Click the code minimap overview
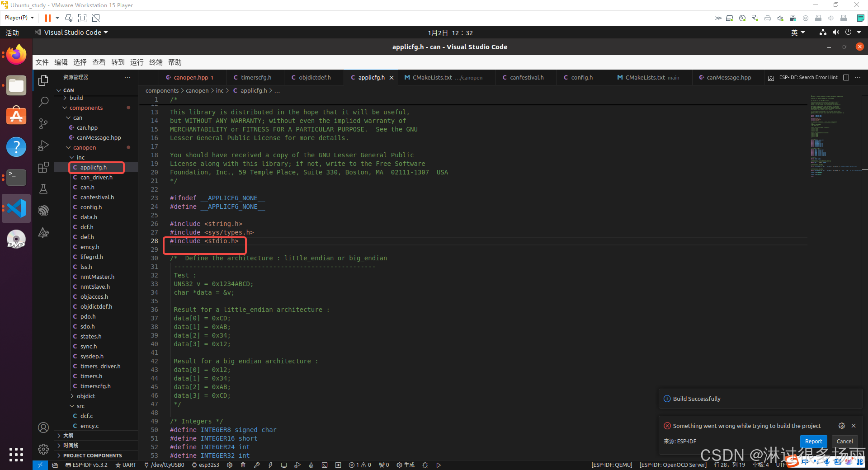This screenshot has width=868, height=470. (835, 136)
